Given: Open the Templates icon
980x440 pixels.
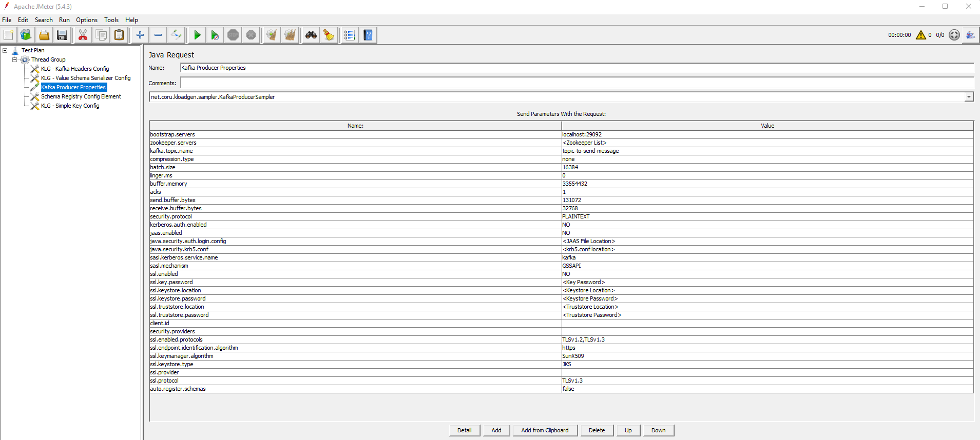Looking at the screenshot, I should tap(26, 35).
